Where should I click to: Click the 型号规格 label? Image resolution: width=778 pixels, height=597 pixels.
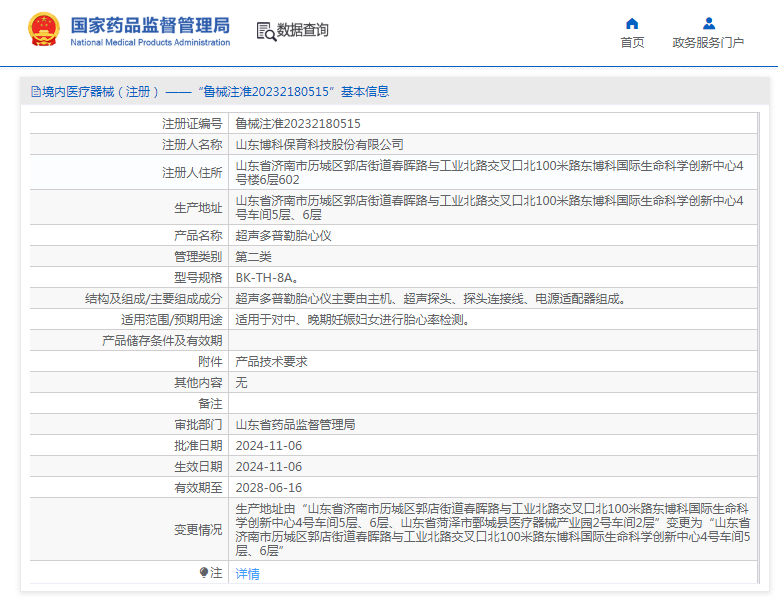pos(198,278)
